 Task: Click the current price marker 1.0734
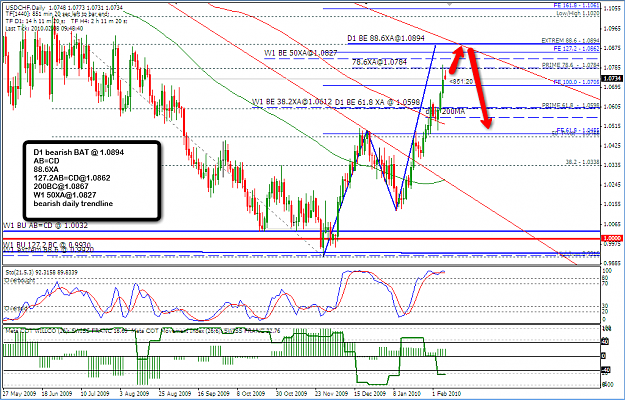[x=612, y=78]
